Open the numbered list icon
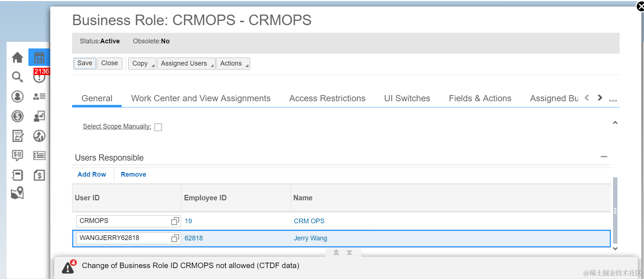644x279 pixels. point(39,156)
